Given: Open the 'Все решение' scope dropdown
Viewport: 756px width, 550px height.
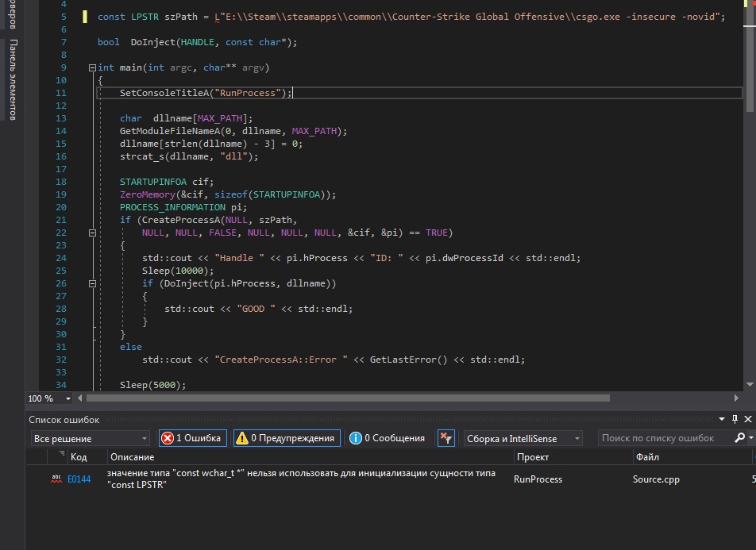Looking at the screenshot, I should [x=91, y=438].
